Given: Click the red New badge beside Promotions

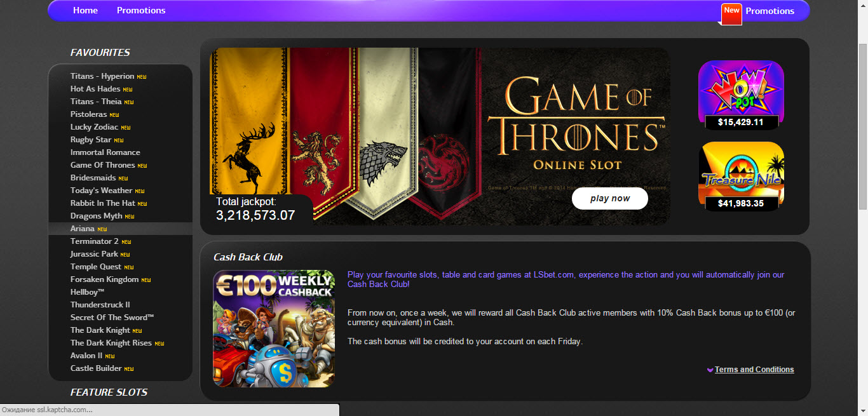Looking at the screenshot, I should [731, 13].
